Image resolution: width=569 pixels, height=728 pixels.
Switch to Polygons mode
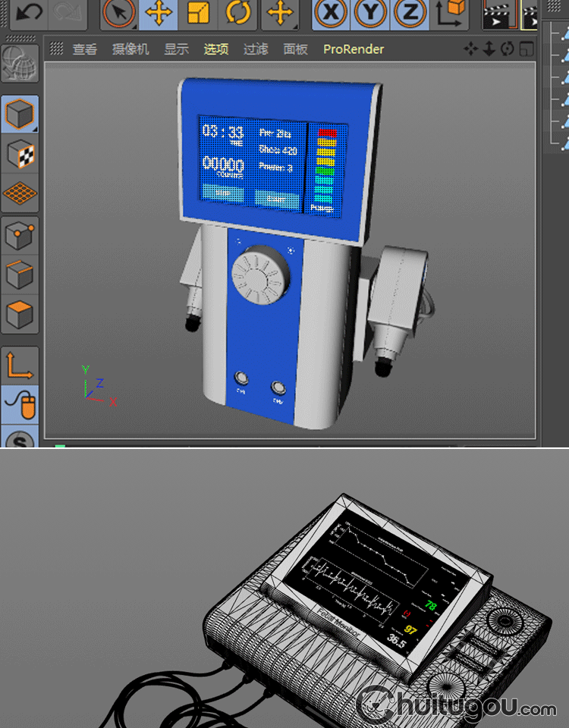[x=20, y=314]
